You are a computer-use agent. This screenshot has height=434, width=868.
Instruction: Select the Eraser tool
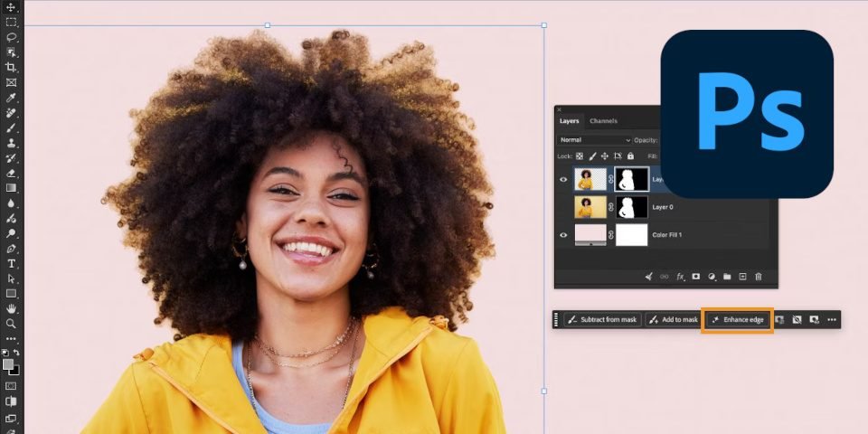pos(11,173)
